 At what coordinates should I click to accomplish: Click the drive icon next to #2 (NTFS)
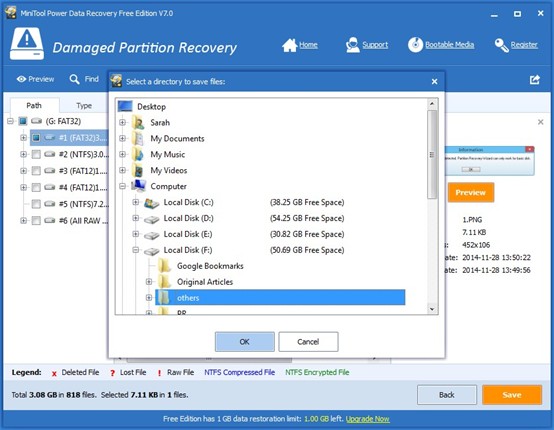tap(50, 154)
